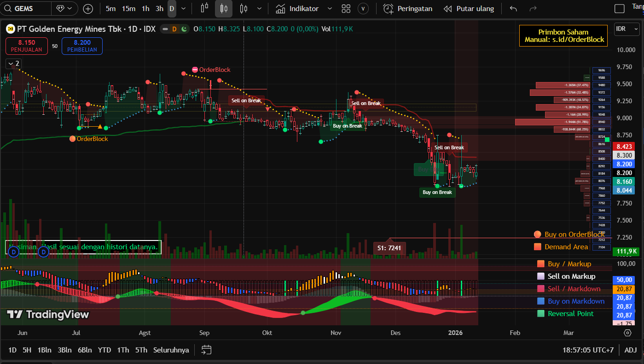
Task: Collapse the indicator legend numbered 2
Action: coord(13,64)
